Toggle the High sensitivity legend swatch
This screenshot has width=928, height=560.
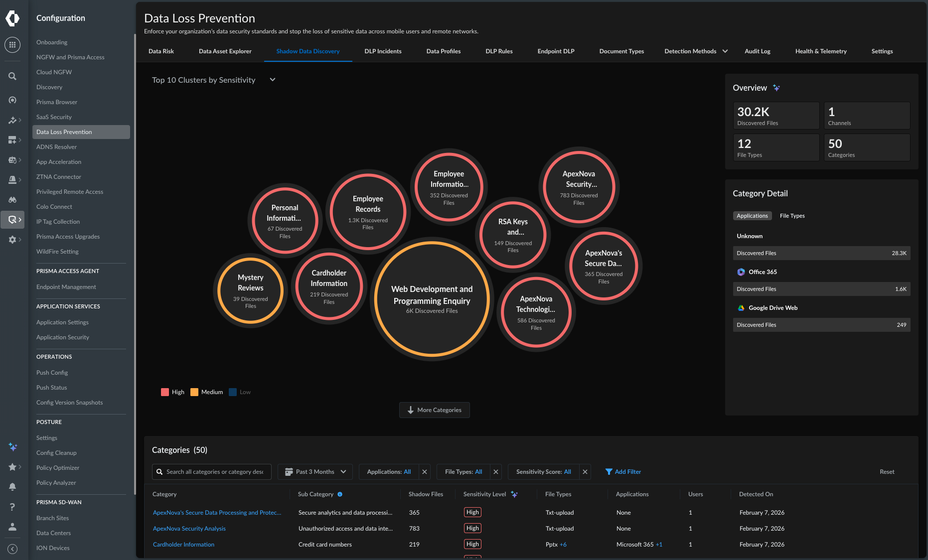165,392
